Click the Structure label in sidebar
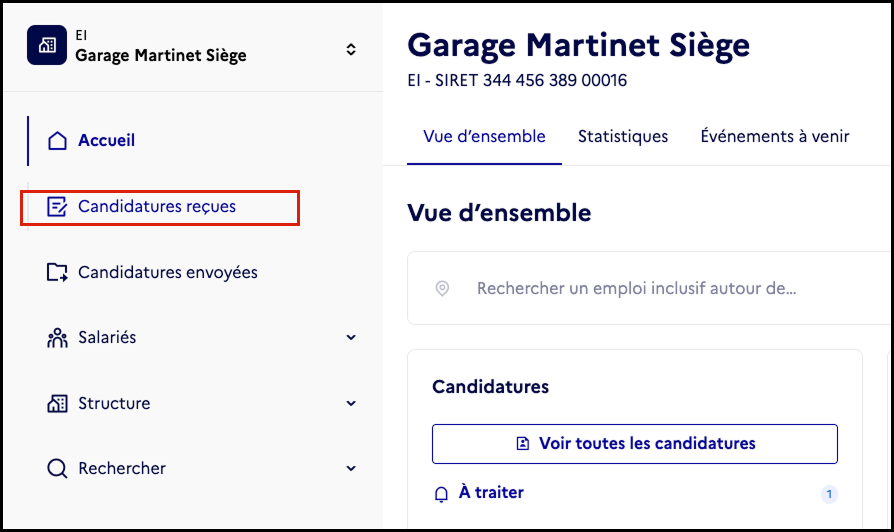Screen dimensions: 894x532 click(x=114, y=404)
